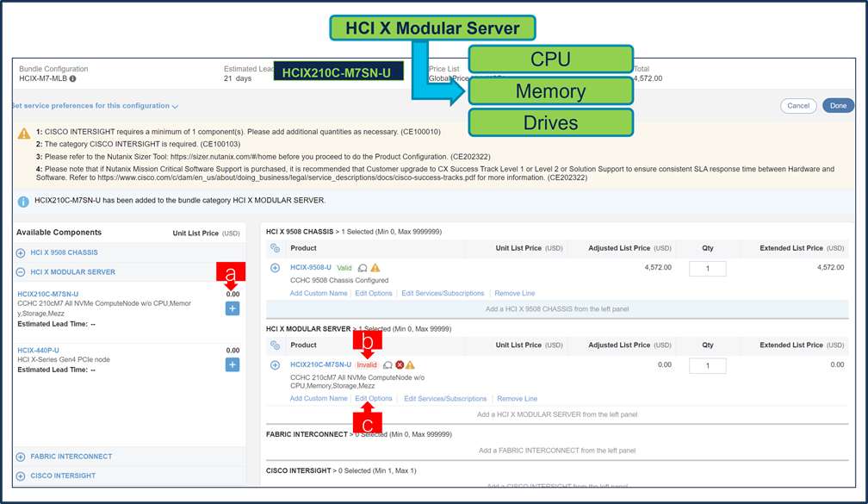Click the Valid status label
Viewport: 868px width, 504px height.
344,267
